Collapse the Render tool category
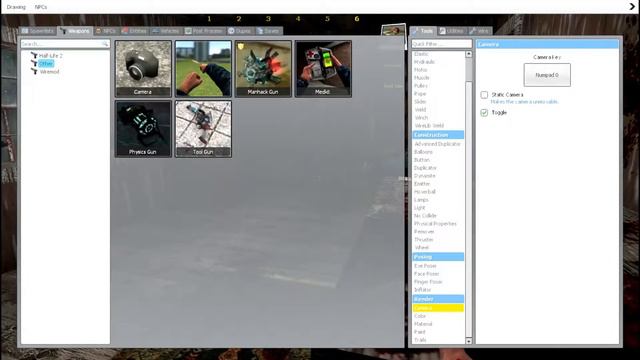This screenshot has height=360, width=640. pos(438,299)
